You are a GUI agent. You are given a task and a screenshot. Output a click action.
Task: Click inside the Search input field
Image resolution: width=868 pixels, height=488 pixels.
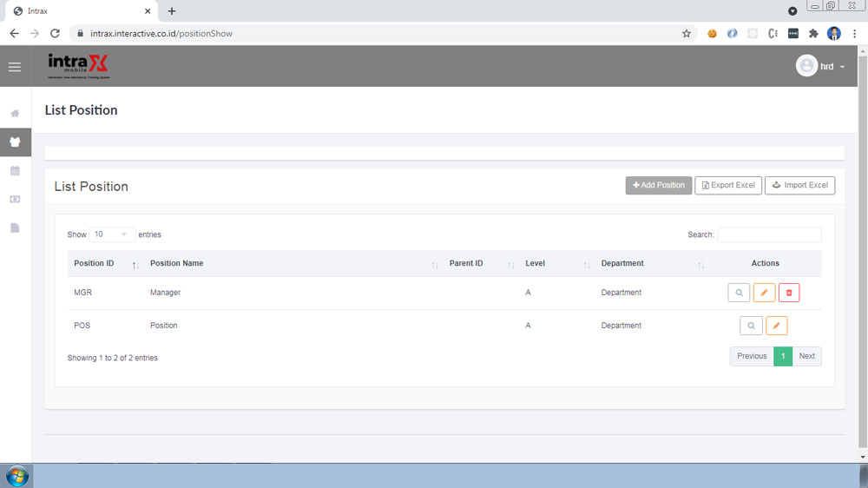(x=769, y=234)
